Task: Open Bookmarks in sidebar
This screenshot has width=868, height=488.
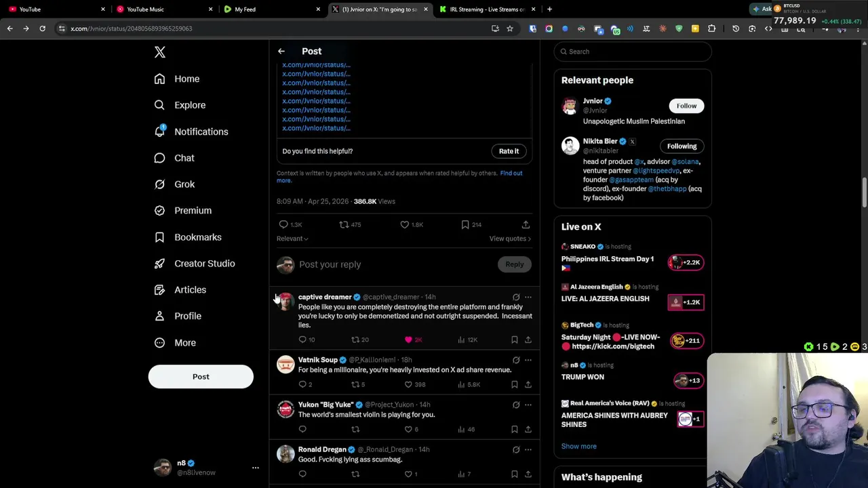Action: [188, 237]
